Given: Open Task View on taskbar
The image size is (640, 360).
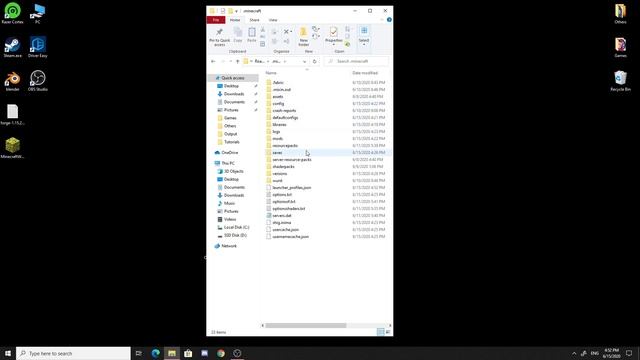Looking at the screenshot, I should point(139,353).
